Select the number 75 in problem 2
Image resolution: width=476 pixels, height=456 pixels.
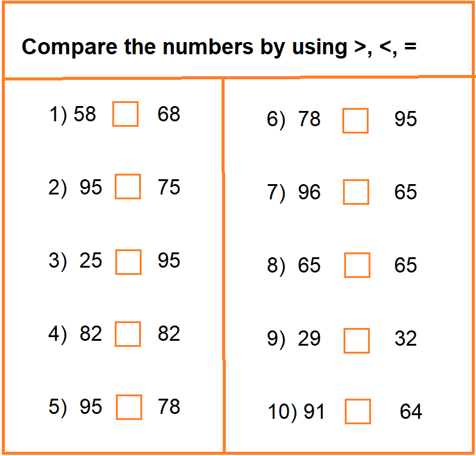tap(168, 187)
